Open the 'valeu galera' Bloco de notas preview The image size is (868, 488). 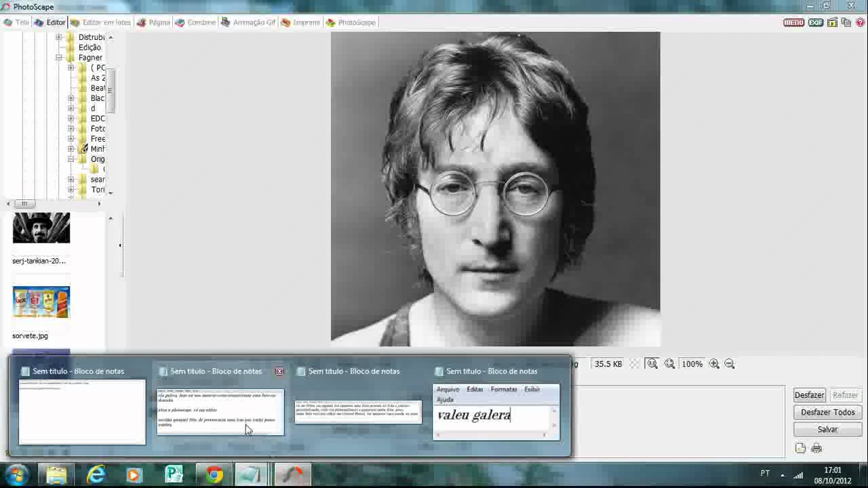(496, 412)
